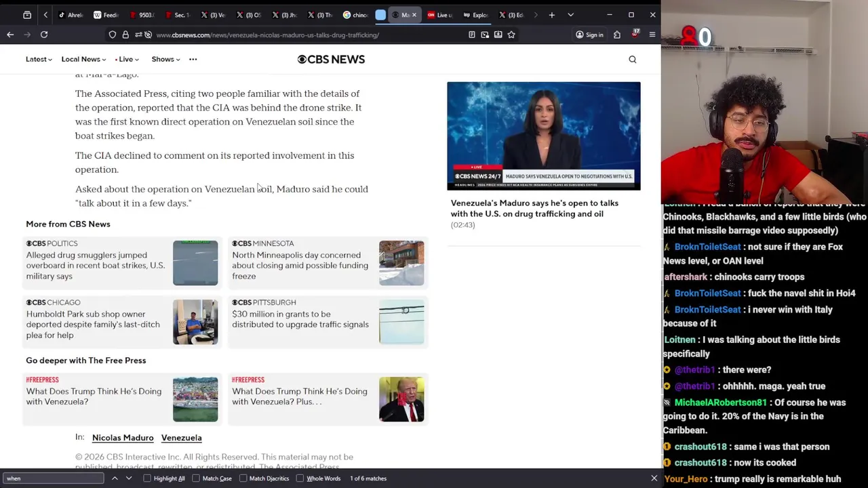Image resolution: width=868 pixels, height=488 pixels.
Task: Open Firefox View workspace icon
Action: (27, 15)
